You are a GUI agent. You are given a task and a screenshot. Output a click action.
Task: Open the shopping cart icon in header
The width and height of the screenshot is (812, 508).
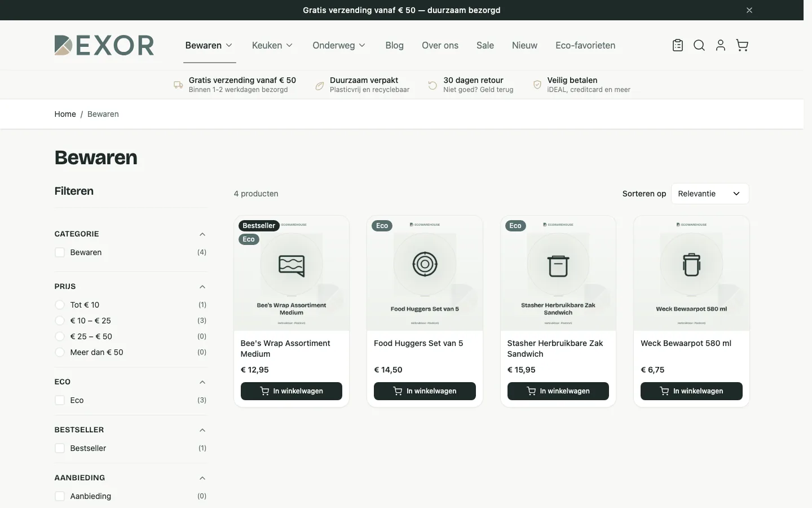pyautogui.click(x=742, y=45)
